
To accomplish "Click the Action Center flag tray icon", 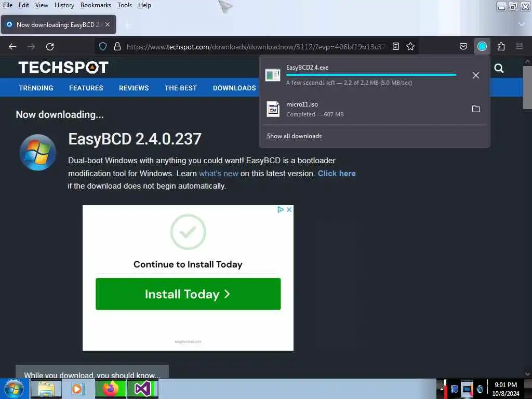I will [x=454, y=389].
